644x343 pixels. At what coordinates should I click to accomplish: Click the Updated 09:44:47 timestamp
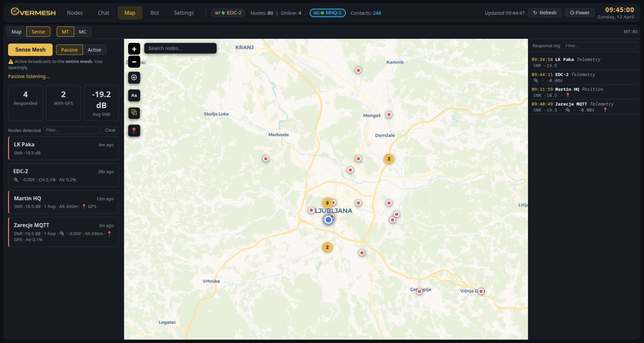point(504,13)
